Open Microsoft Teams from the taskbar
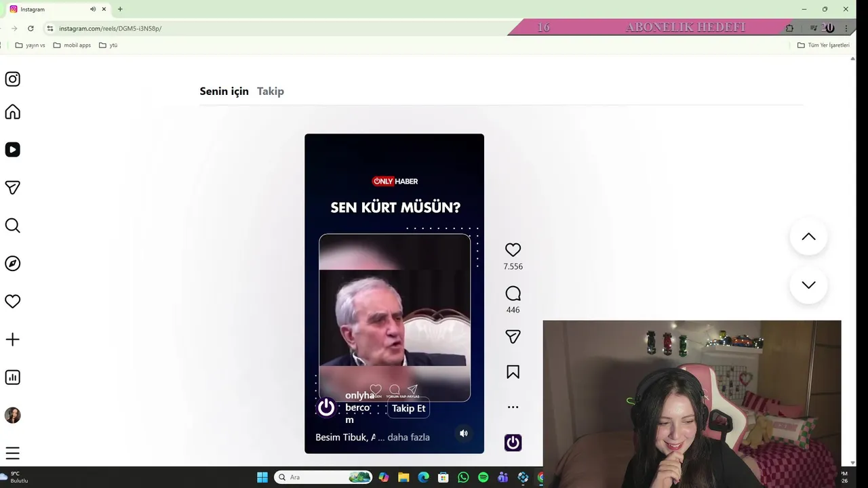This screenshot has height=488, width=868. click(502, 477)
